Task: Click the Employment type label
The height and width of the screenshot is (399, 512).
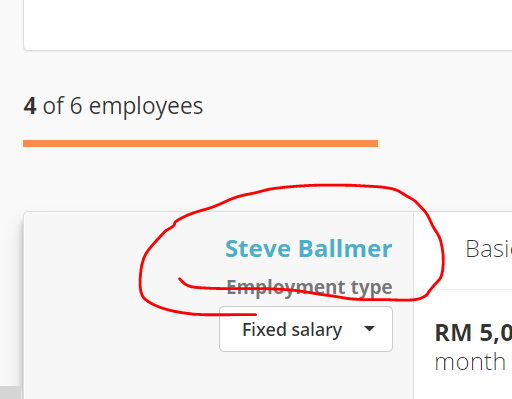Action: (x=310, y=287)
